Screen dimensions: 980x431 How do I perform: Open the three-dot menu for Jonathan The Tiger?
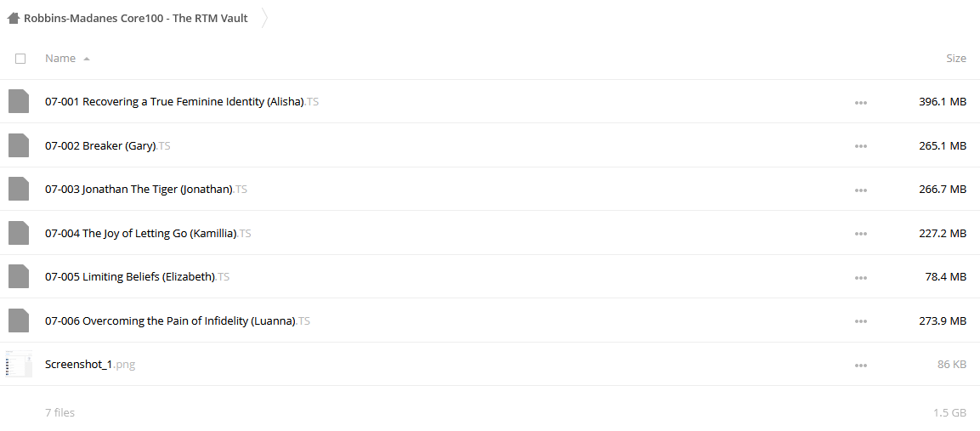point(861,190)
